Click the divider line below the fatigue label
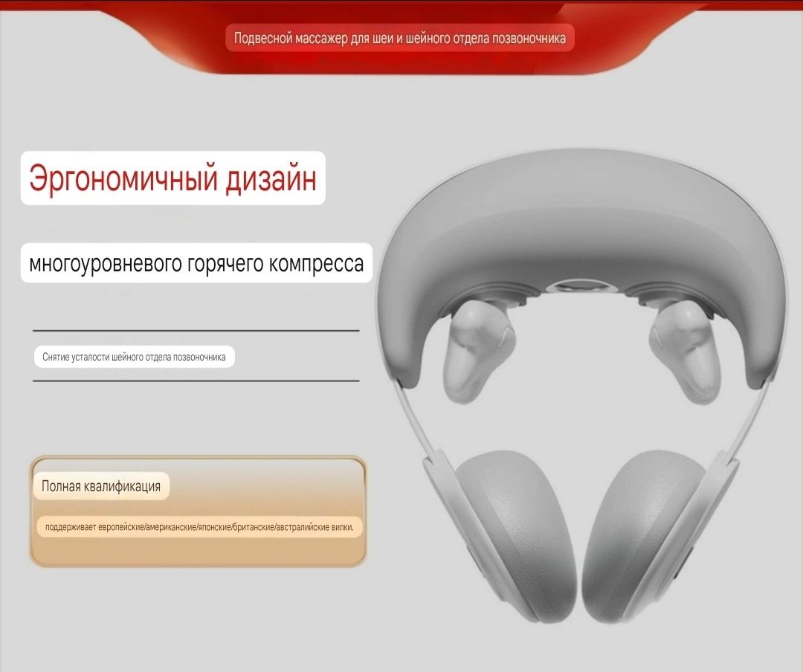This screenshot has height=672, width=803. 196,381
